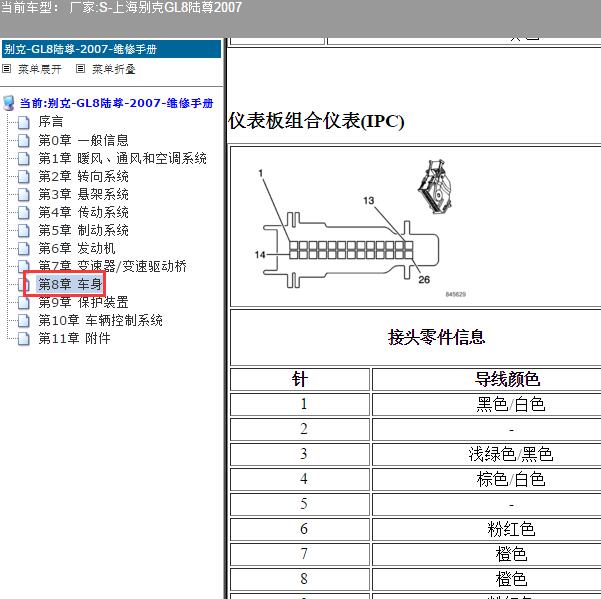Click pin number 2 in the table
Viewport: 601px width, 599px height.
coord(304,429)
